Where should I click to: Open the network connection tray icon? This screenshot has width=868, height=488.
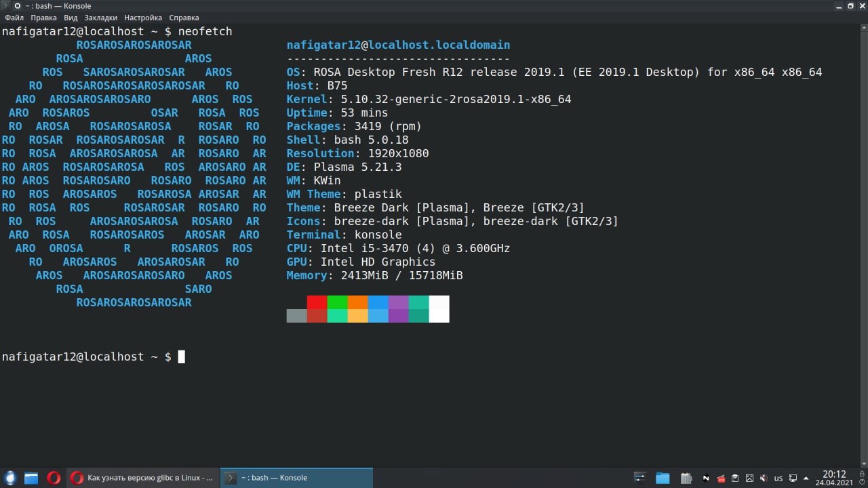[x=793, y=478]
